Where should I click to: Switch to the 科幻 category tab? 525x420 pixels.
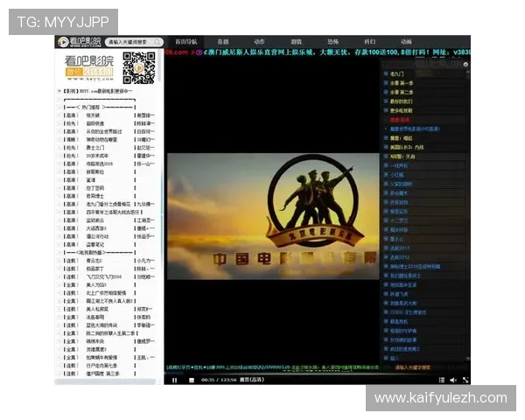click(x=369, y=42)
